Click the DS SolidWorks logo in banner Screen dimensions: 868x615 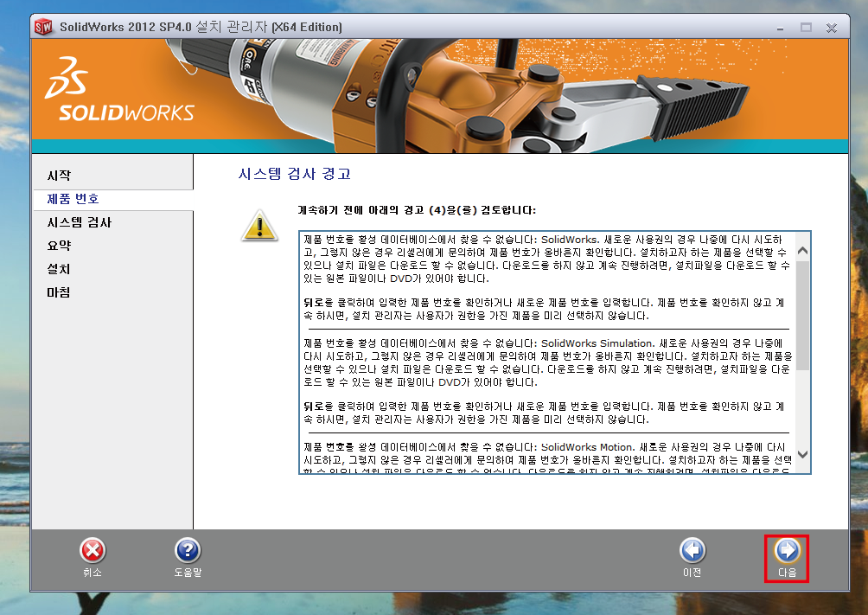(120, 88)
